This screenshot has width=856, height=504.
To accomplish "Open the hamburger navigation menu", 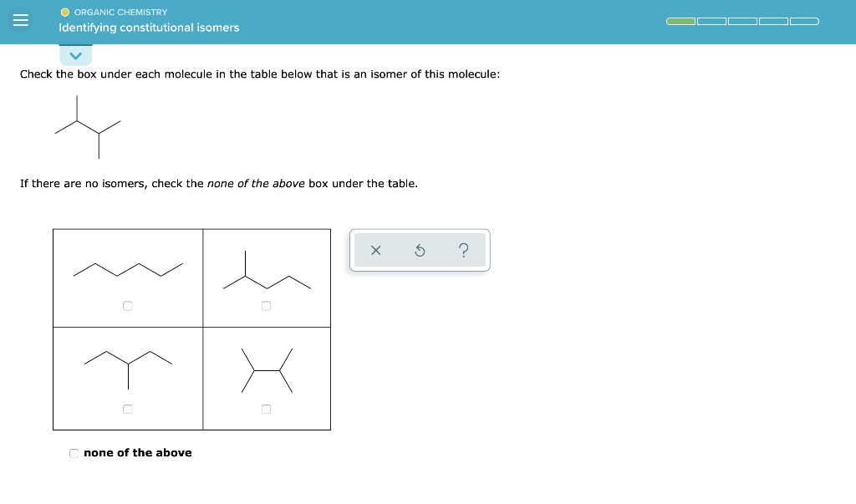I will (x=20, y=19).
